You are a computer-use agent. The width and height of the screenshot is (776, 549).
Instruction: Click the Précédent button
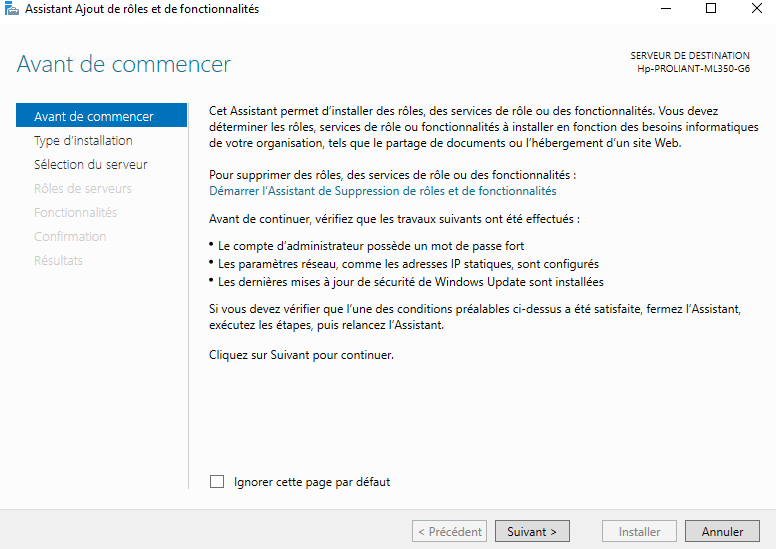(449, 532)
